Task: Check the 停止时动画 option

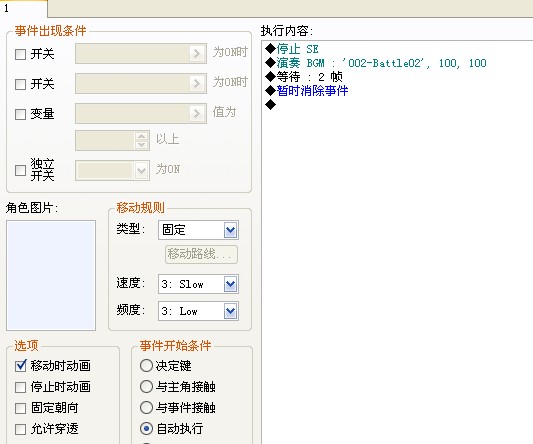Action: (20, 387)
